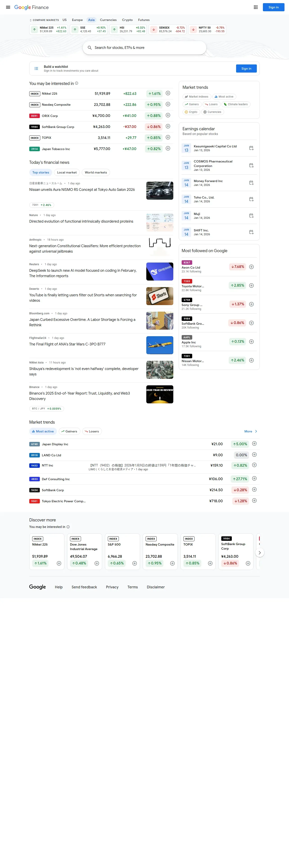Add Muji earnings to calendar
Viewport: 289px width, 868px height.
251,216
